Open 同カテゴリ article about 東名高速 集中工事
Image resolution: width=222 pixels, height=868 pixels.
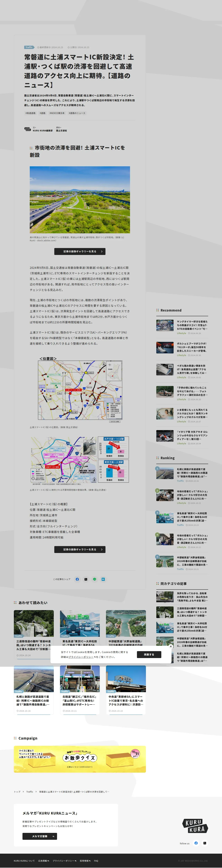point(182,627)
